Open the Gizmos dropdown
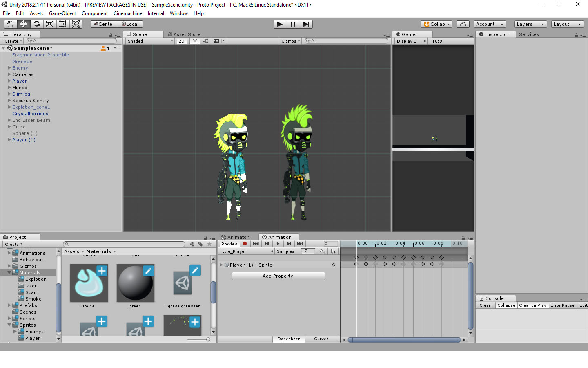 (290, 41)
